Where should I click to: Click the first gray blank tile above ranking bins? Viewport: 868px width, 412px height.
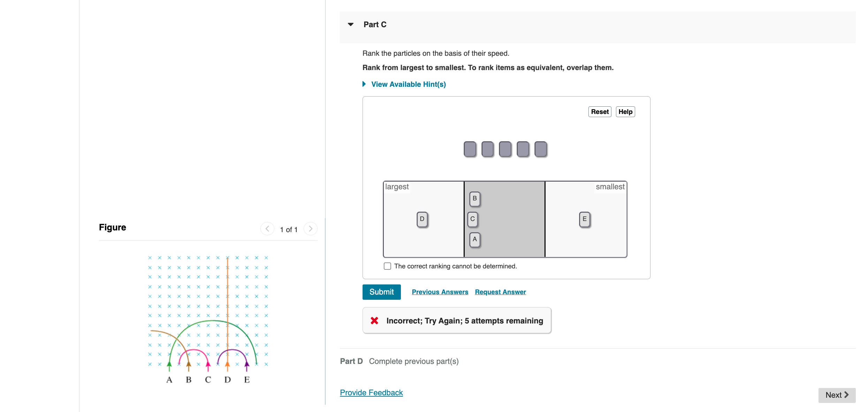click(x=470, y=149)
